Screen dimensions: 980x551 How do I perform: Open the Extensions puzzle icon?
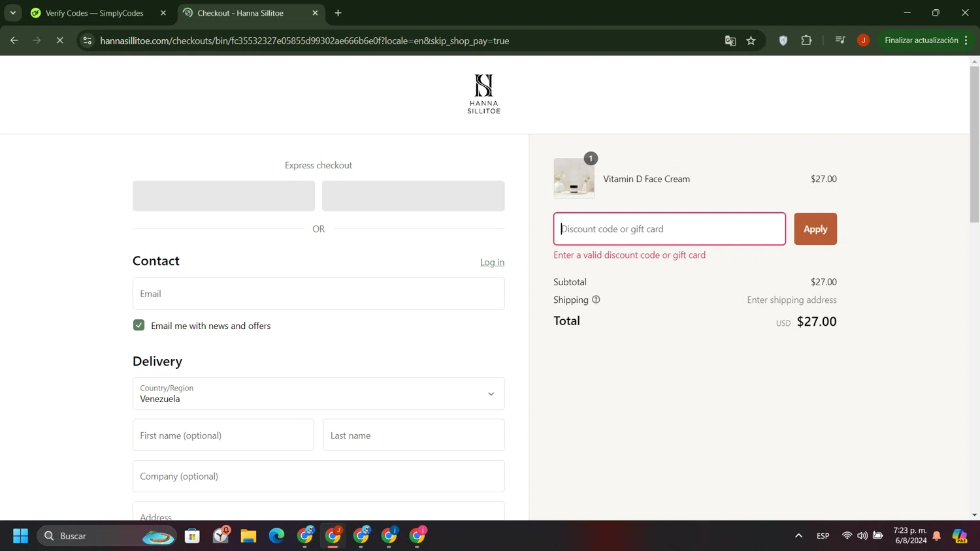806,40
